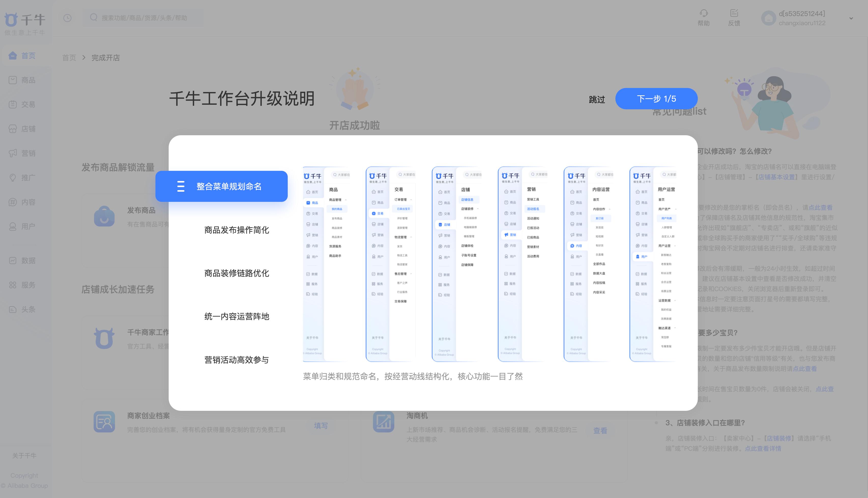Click the 营销 marketing megaphone icon

point(13,153)
